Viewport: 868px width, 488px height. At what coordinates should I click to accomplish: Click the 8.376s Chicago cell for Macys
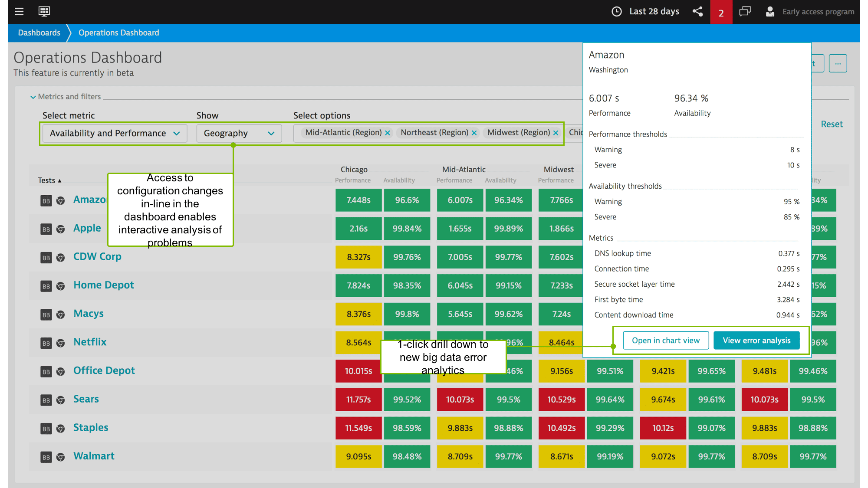pos(358,314)
